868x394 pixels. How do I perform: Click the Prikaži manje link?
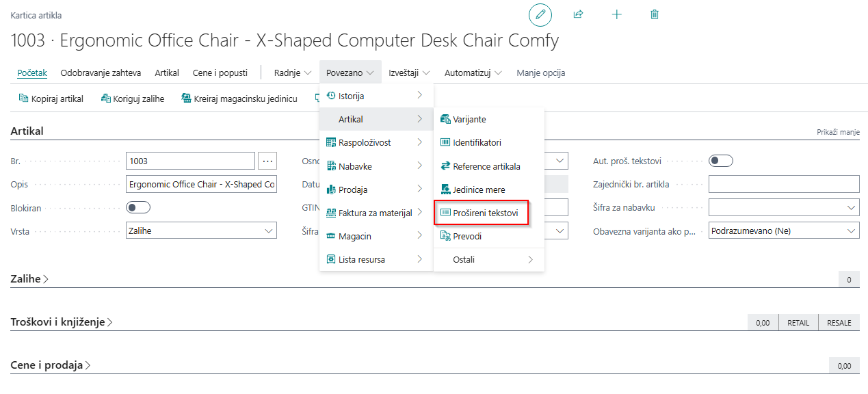tap(837, 132)
